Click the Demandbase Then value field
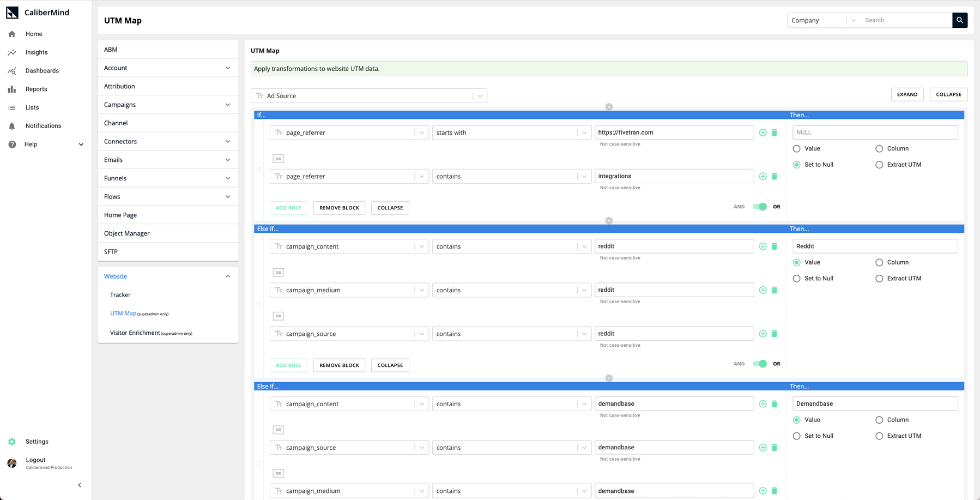 tap(875, 404)
